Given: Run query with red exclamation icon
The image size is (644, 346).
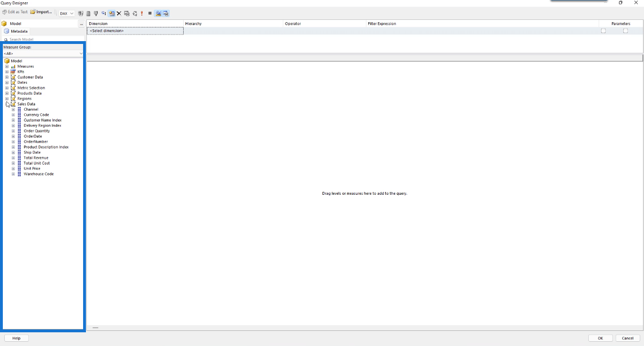Looking at the screenshot, I should pos(142,13).
